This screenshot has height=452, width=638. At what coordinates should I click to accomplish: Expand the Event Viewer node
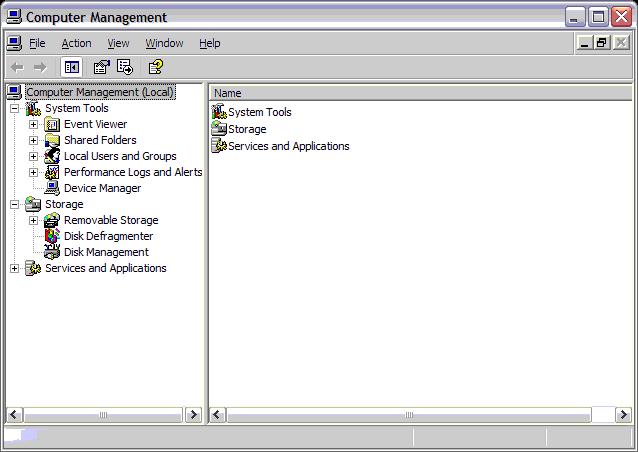coord(33,124)
